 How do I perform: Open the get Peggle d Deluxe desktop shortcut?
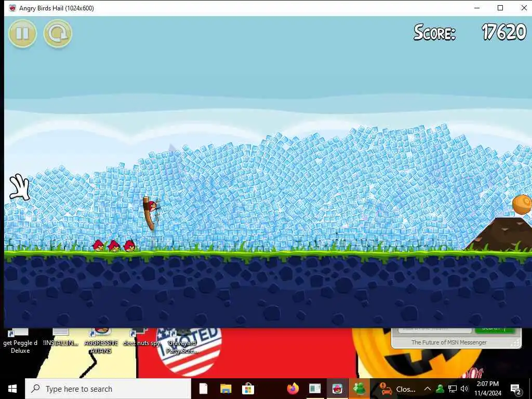(20, 342)
